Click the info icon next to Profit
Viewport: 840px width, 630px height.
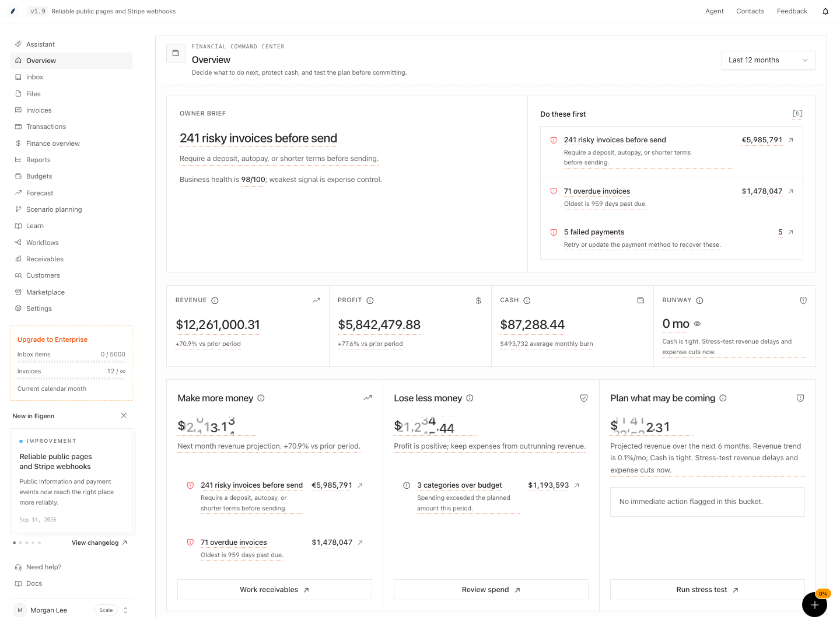(x=370, y=300)
